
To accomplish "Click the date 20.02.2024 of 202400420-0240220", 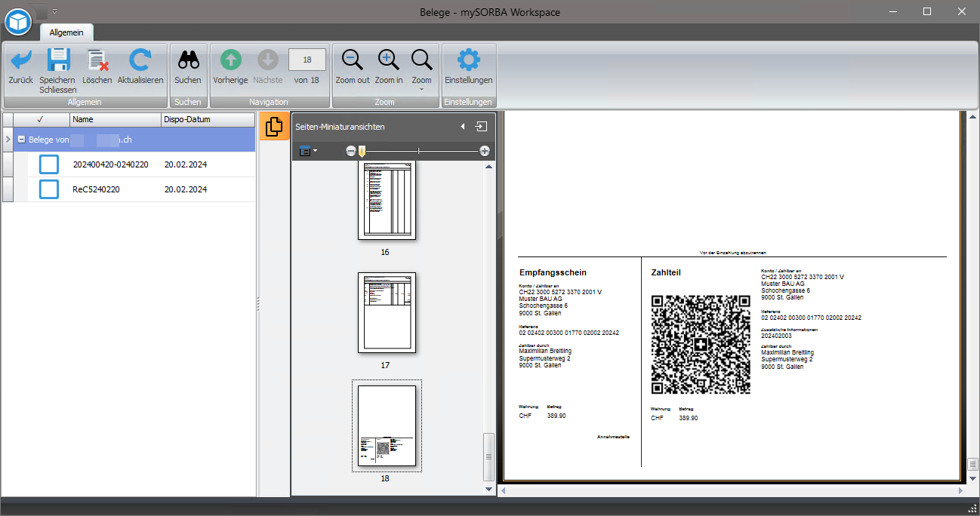I will point(186,164).
